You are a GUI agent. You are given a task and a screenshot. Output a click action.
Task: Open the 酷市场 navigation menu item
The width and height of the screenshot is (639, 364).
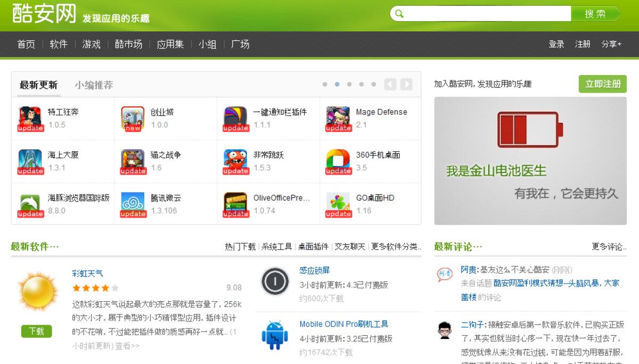pyautogui.click(x=128, y=44)
